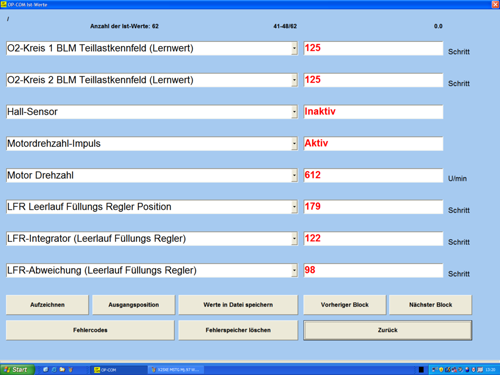Click LFR-Integrator value field 122
500x375 pixels.
click(373, 239)
